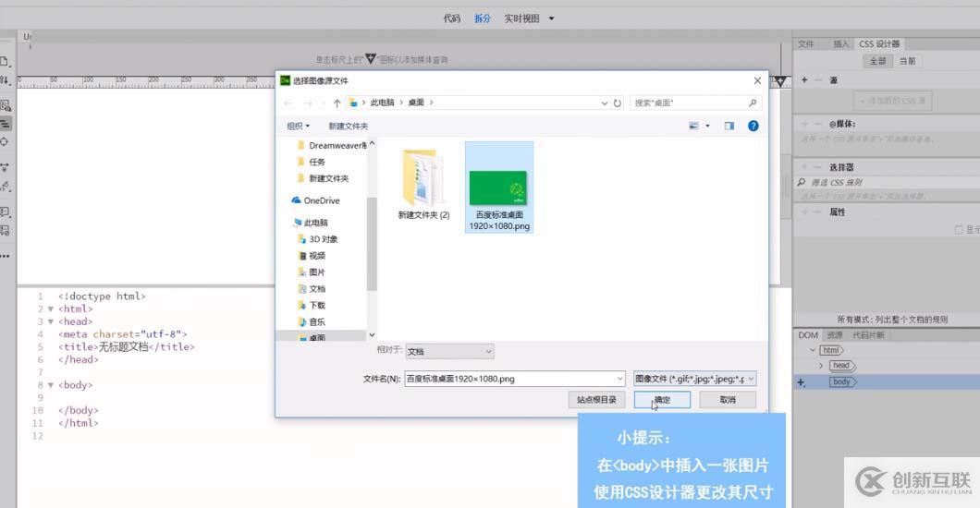Switch to the DOM panel tab
980x508 pixels.
tap(807, 335)
